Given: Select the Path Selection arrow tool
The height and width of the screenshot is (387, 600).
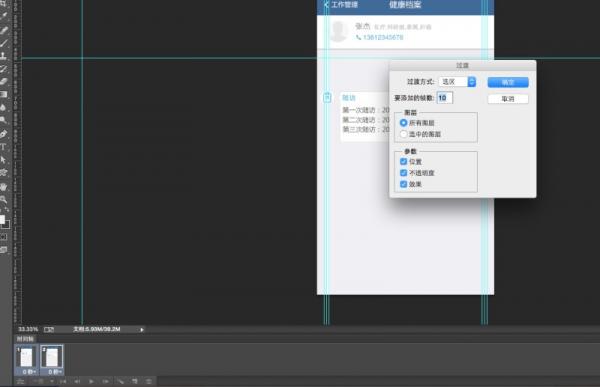Looking at the screenshot, I should tap(3, 160).
